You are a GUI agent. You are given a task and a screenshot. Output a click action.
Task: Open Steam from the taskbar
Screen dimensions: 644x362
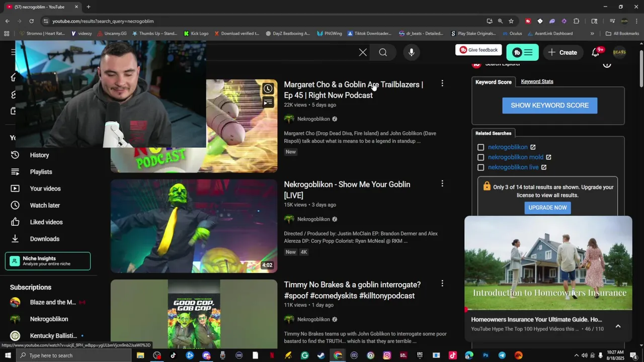321,355
